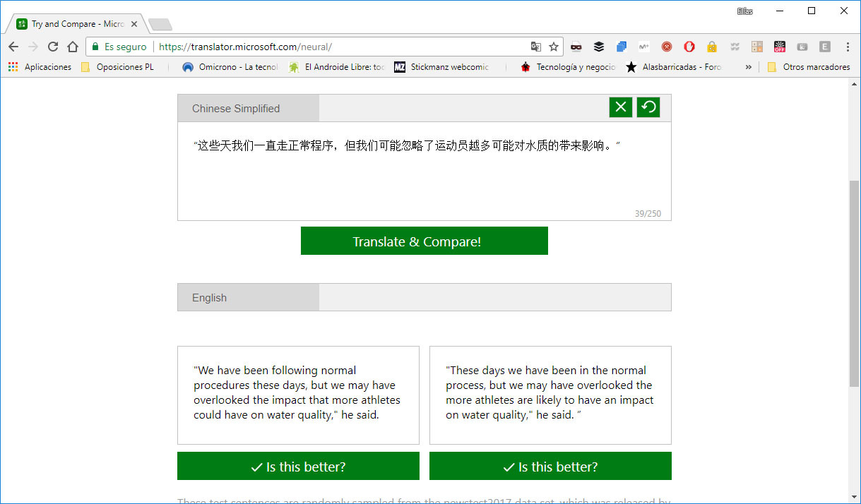The height and width of the screenshot is (504, 861).
Task: Open Google Translate icon in the address bar
Action: point(536,45)
